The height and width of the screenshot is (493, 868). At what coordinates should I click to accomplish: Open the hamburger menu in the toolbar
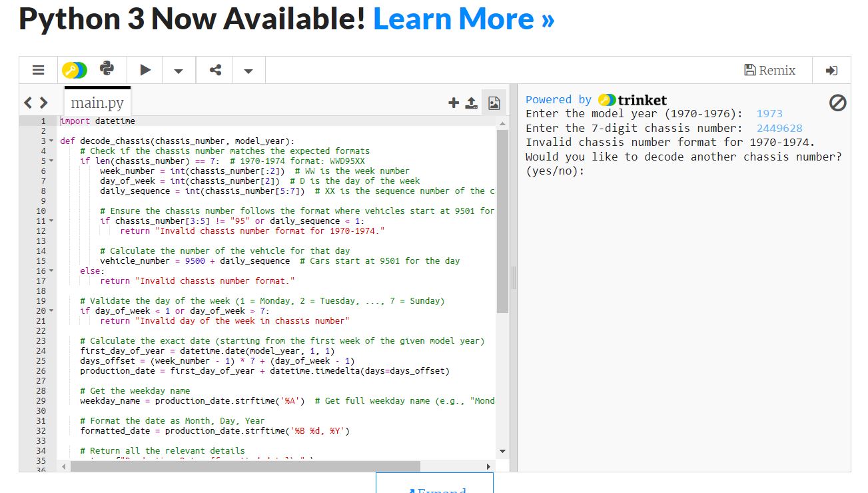pyautogui.click(x=39, y=70)
